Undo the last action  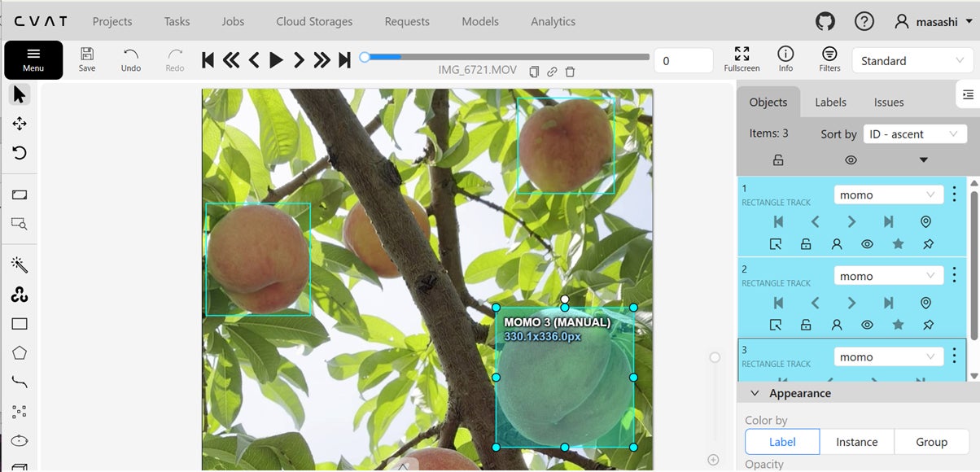pyautogui.click(x=131, y=59)
